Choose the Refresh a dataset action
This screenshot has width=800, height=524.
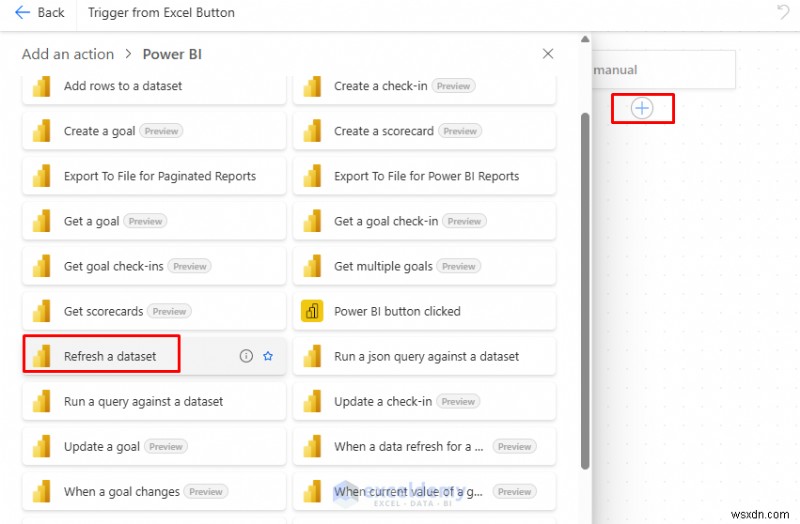154,356
